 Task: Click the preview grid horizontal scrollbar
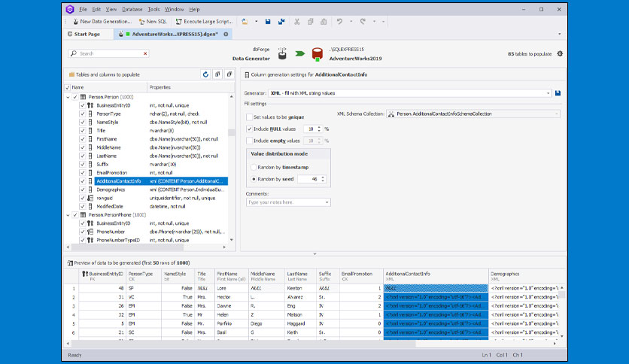pos(244,344)
